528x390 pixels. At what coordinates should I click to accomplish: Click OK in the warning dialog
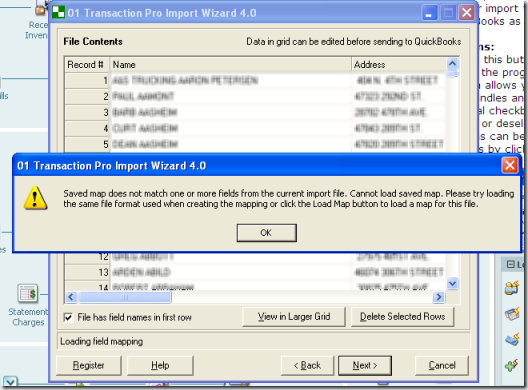[x=266, y=233]
